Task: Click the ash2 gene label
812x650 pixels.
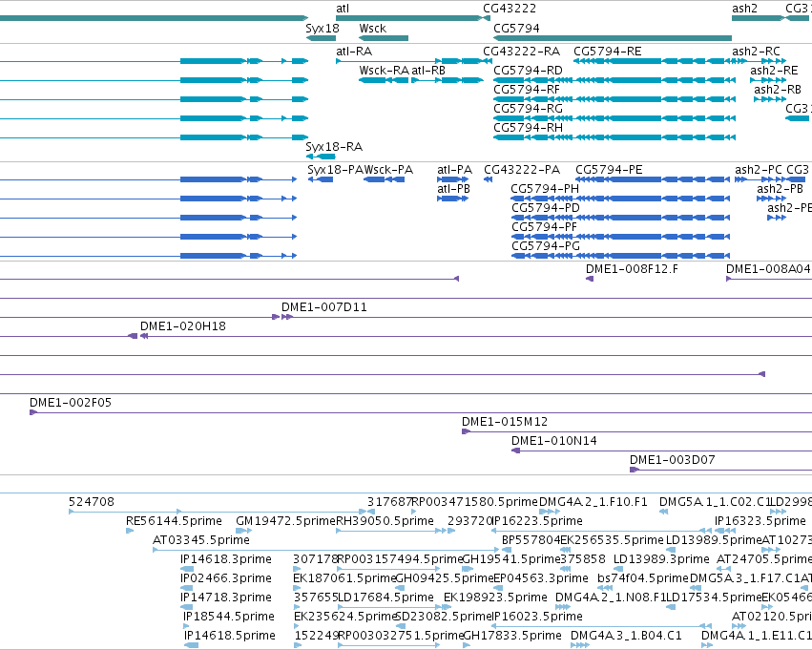Action: pyautogui.click(x=744, y=9)
